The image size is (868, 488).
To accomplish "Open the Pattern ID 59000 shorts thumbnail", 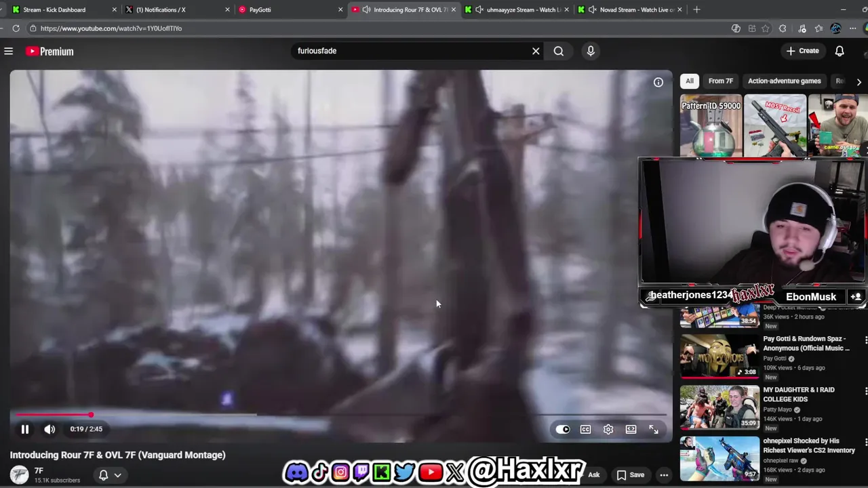I will (x=711, y=126).
